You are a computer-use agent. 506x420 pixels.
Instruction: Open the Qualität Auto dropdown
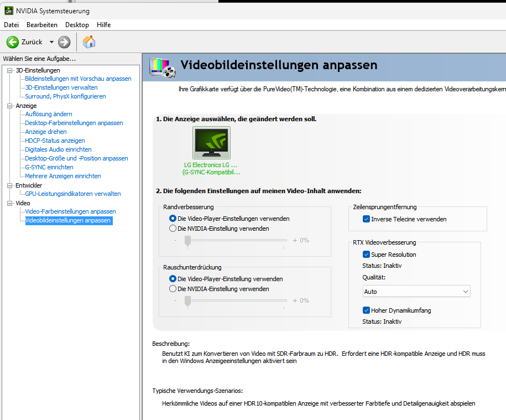click(x=416, y=292)
